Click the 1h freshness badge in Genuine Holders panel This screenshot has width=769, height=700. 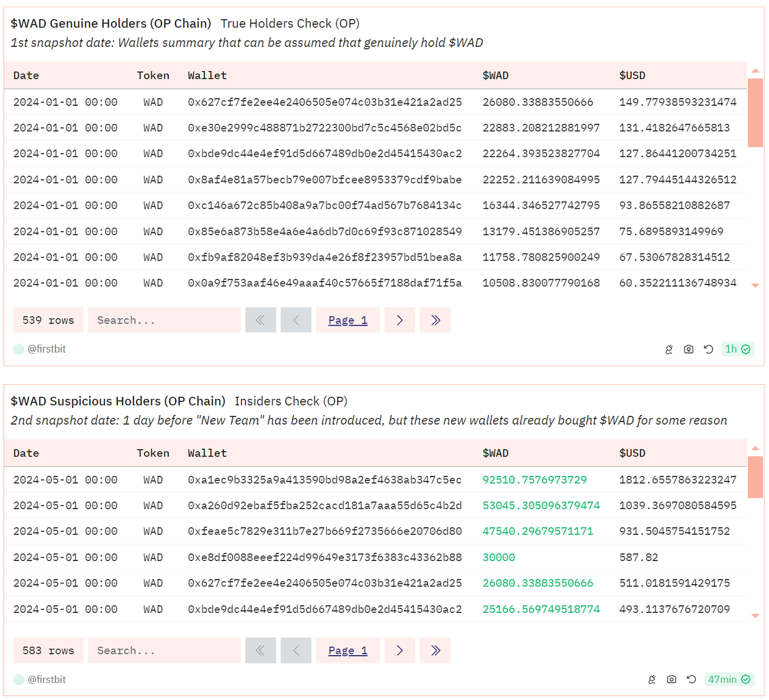(x=738, y=349)
